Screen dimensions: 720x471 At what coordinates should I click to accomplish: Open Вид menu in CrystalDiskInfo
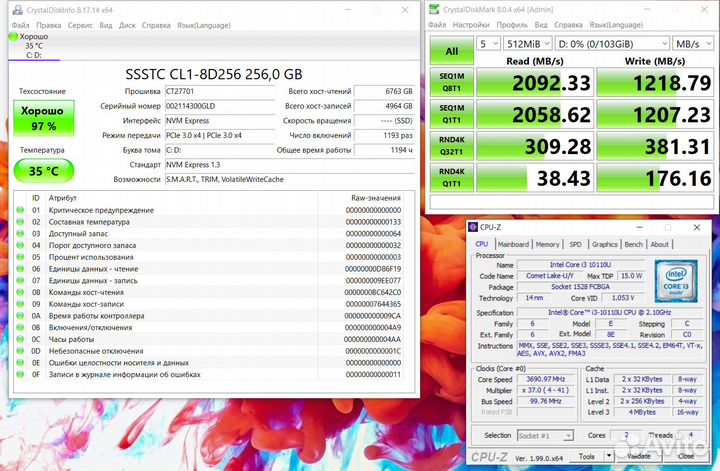(106, 25)
